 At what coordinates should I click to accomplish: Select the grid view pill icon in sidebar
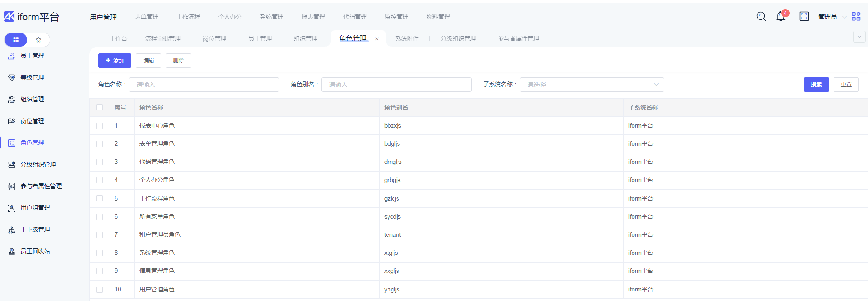16,40
